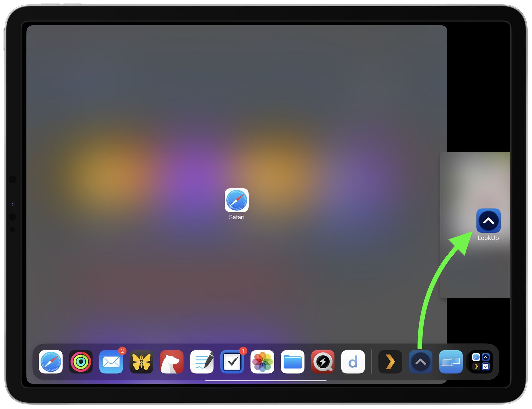
Task: Open the Files app
Action: coord(293,362)
